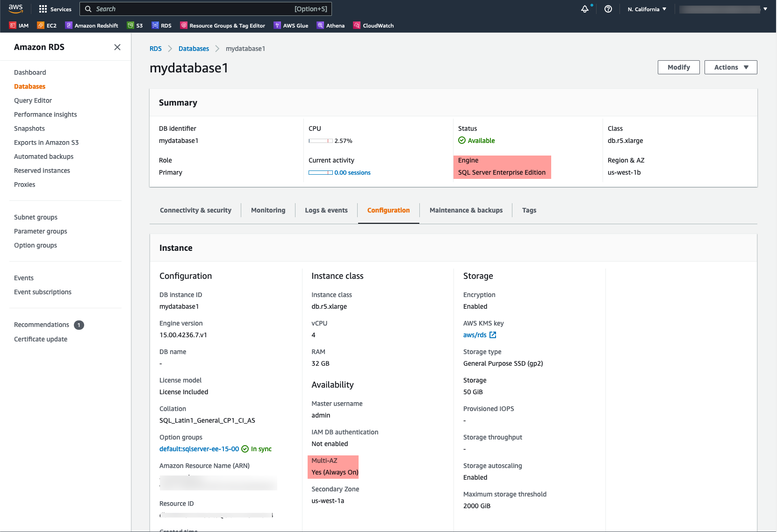Open Proxies in the sidebar
The image size is (777, 532).
(25, 184)
